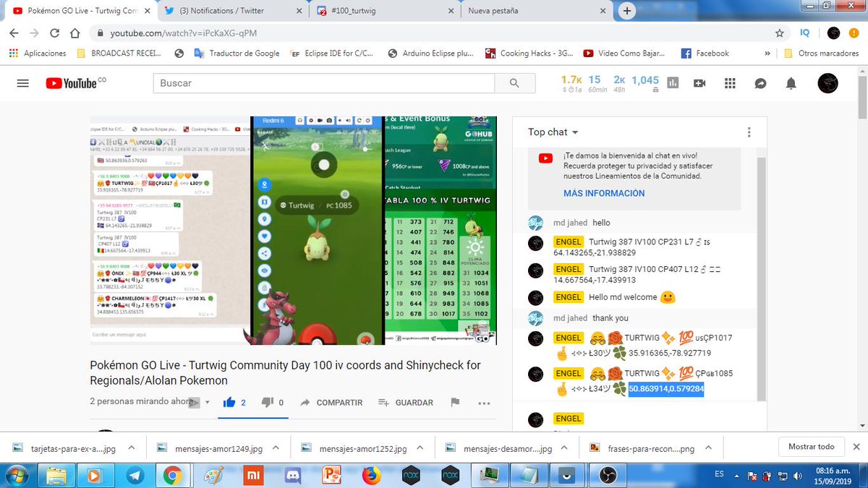Click the search magnifier button
The width and height of the screenshot is (868, 488).
pyautogui.click(x=514, y=83)
